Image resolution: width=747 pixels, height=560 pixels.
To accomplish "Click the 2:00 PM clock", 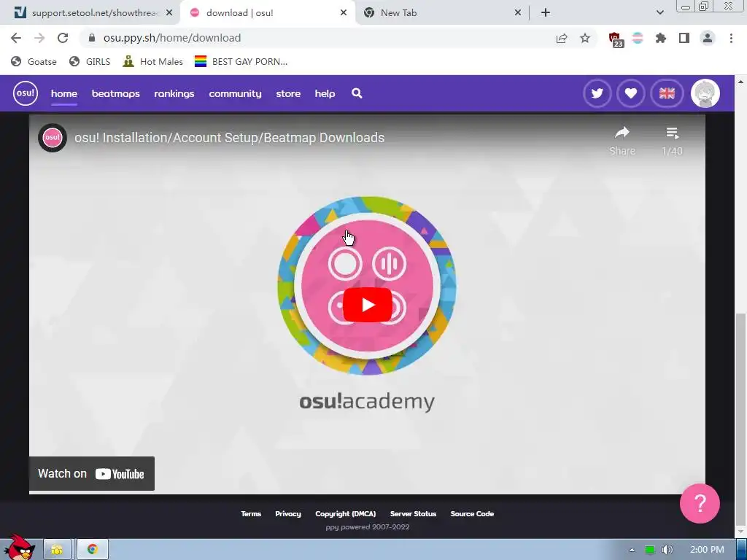I will pyautogui.click(x=707, y=550).
